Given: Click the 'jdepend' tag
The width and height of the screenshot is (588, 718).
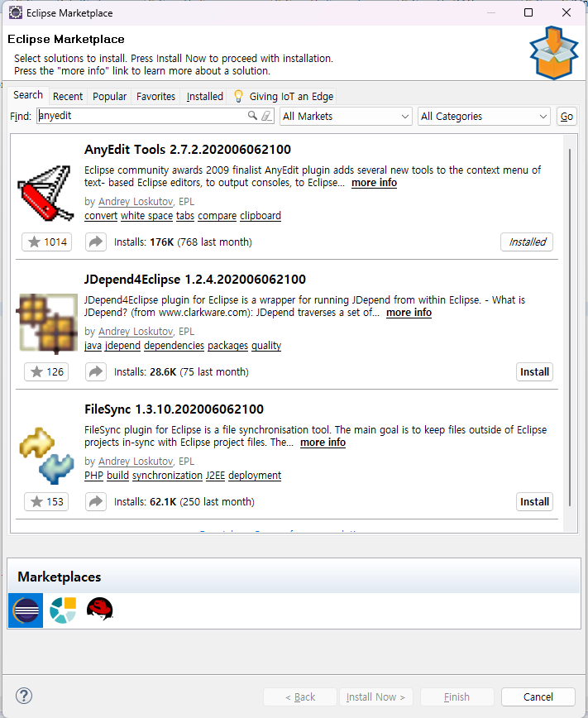Looking at the screenshot, I should click(122, 346).
